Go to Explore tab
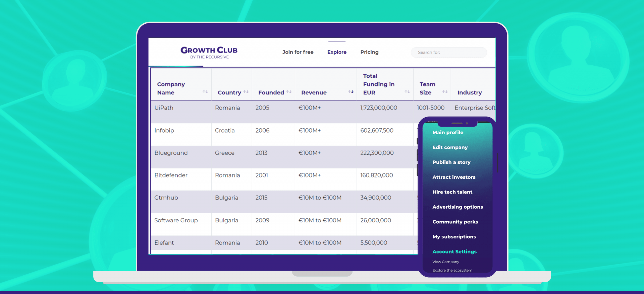This screenshot has width=644, height=294. (x=337, y=52)
